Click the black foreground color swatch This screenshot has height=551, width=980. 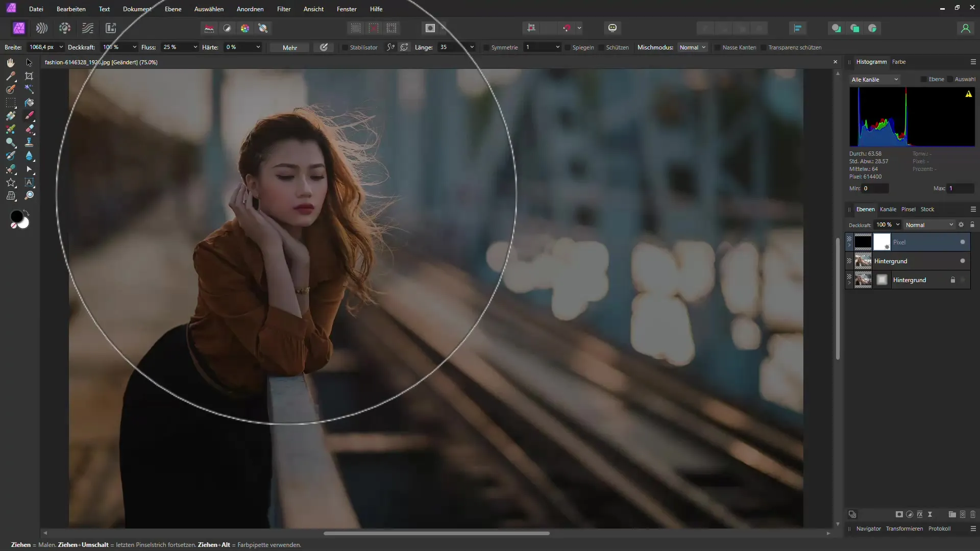click(x=16, y=216)
